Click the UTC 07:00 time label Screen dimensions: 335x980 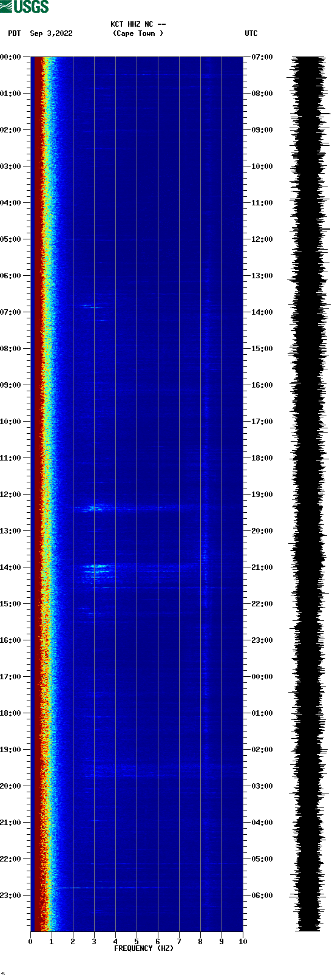click(262, 57)
